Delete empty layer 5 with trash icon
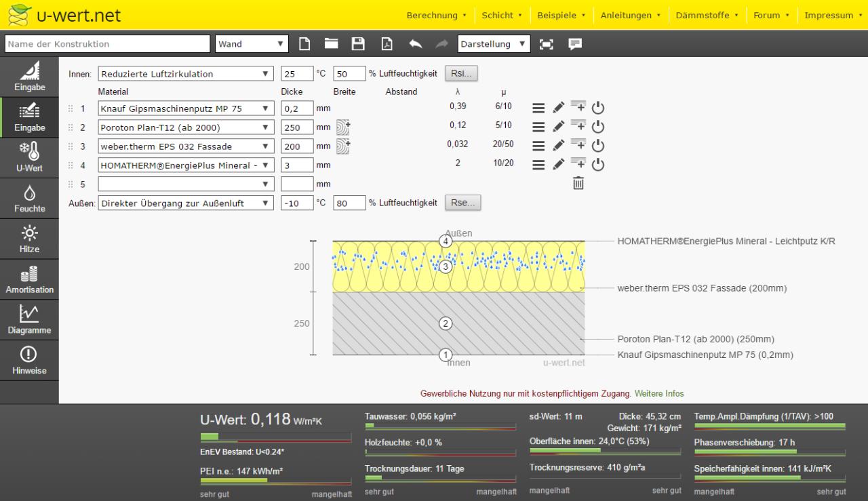Image resolution: width=868 pixels, height=501 pixels. (578, 183)
